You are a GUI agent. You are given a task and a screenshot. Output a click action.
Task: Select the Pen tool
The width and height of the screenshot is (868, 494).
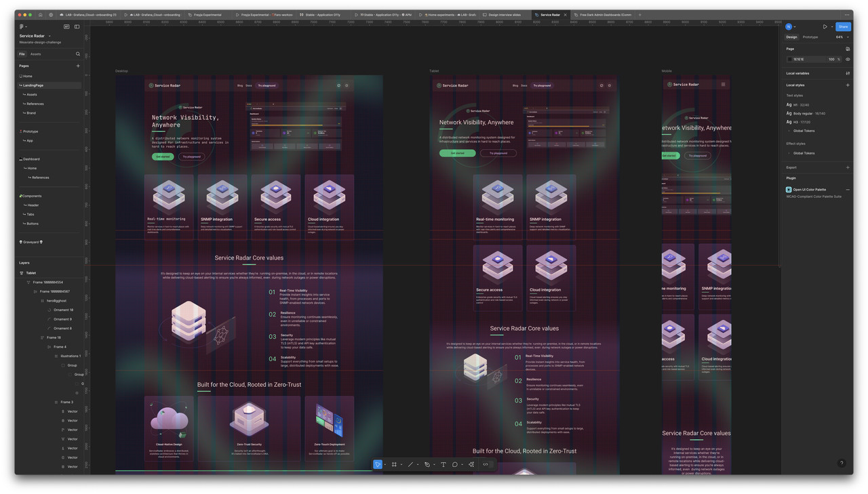point(427,464)
